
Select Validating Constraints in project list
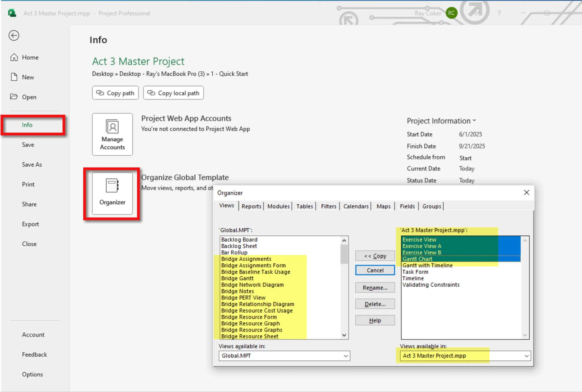coord(431,285)
